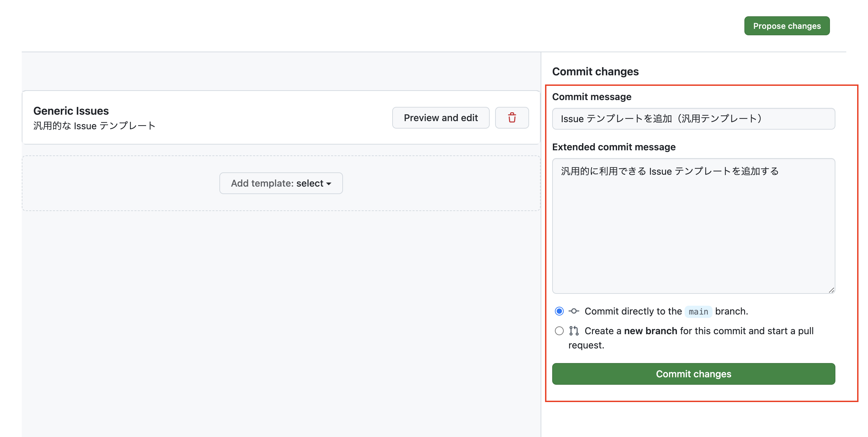The height and width of the screenshot is (437, 868).
Task: Click the pull request icon beside new branch option
Action: [574, 331]
